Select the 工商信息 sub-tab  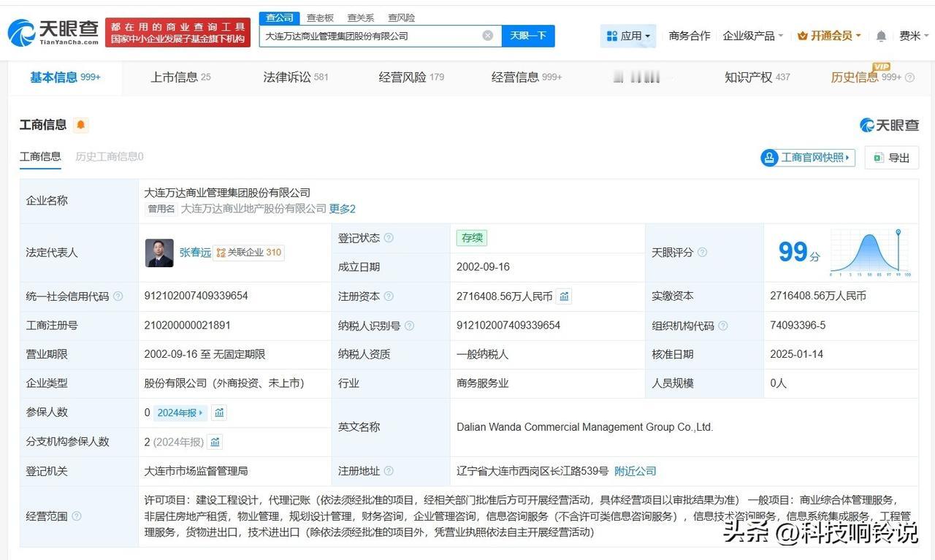tap(40, 157)
